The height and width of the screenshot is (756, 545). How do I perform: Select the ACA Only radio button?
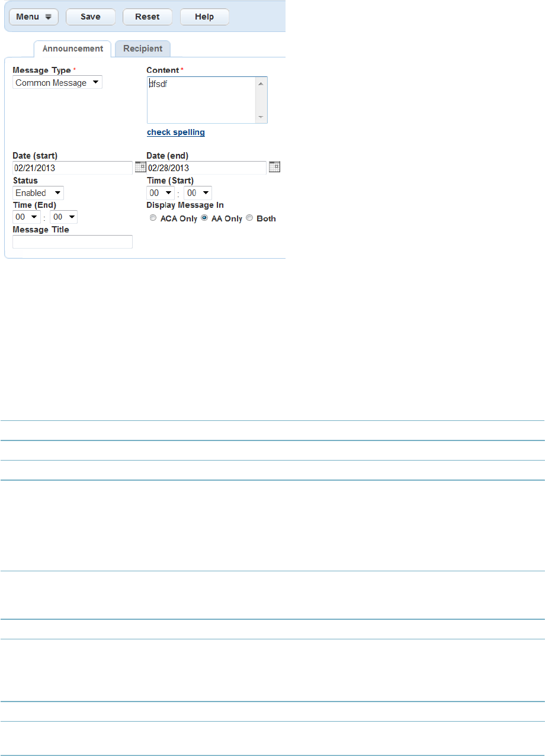click(153, 218)
